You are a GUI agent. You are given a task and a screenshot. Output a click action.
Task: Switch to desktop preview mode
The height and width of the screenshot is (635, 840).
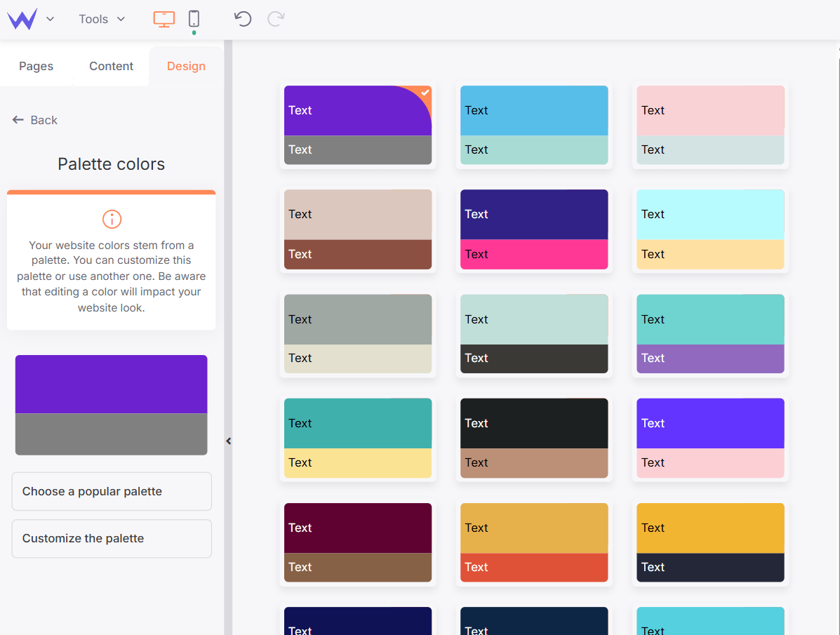(x=164, y=19)
